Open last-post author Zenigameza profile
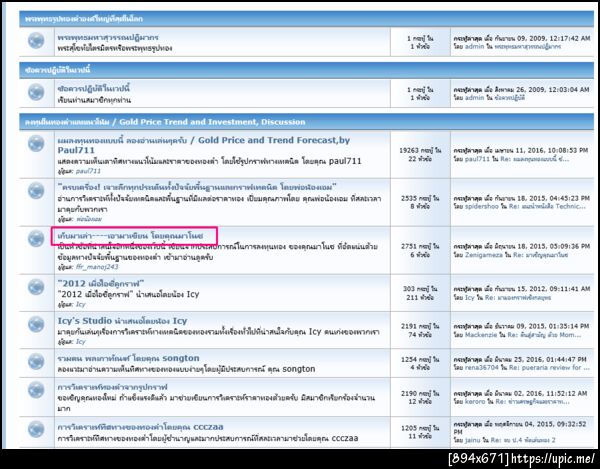The height and width of the screenshot is (469, 600). pos(484,255)
